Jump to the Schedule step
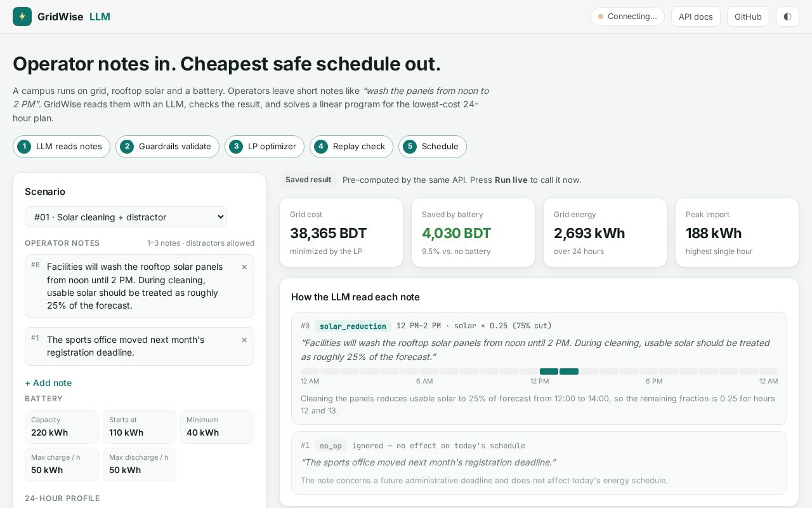This screenshot has width=812, height=508. pos(433,147)
